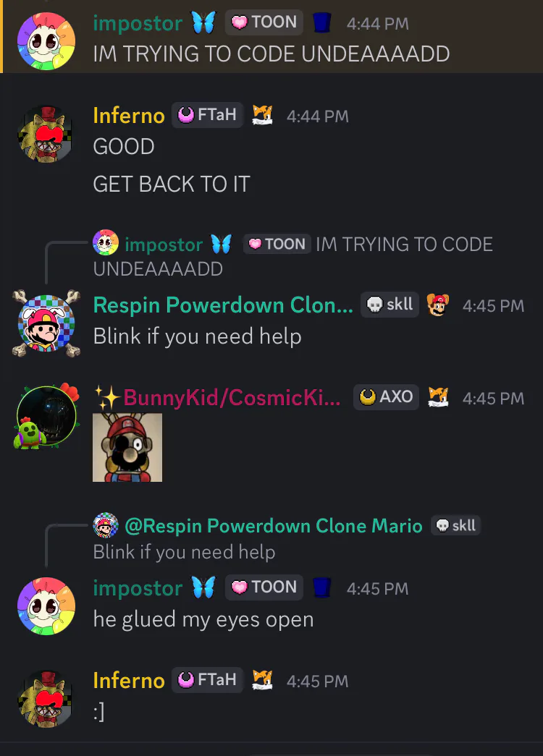543x756 pixels.
Task: Click the FTaH server tag by Inferno
Action: coord(208,115)
